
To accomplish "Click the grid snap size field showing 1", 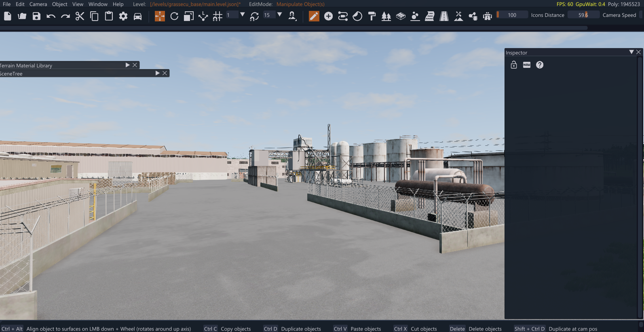I will (232, 15).
